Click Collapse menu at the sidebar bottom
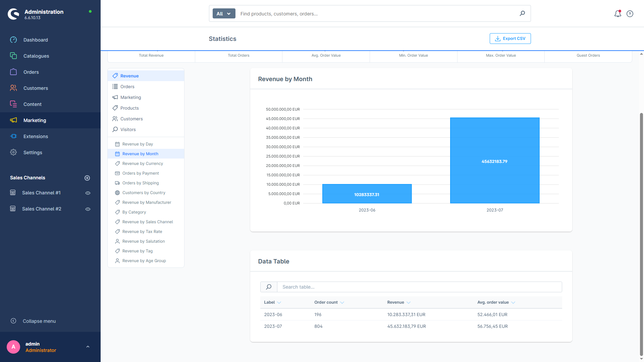The image size is (644, 362). pyautogui.click(x=39, y=321)
